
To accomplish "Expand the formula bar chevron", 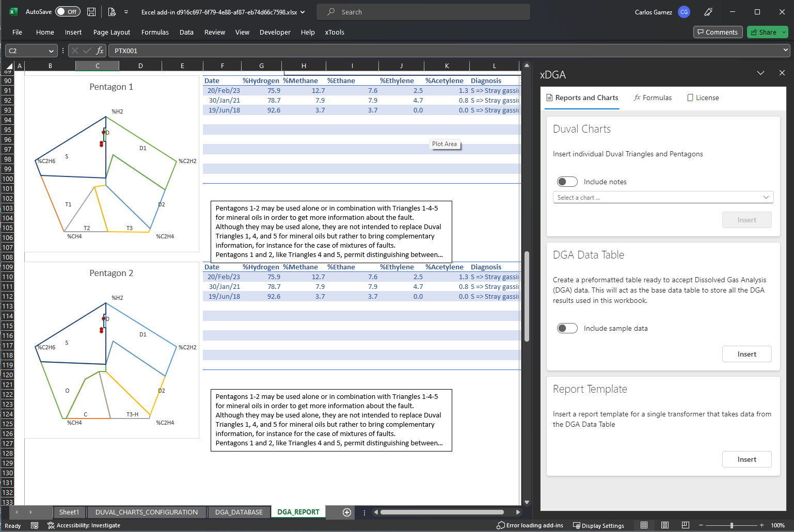I will pyautogui.click(x=785, y=50).
